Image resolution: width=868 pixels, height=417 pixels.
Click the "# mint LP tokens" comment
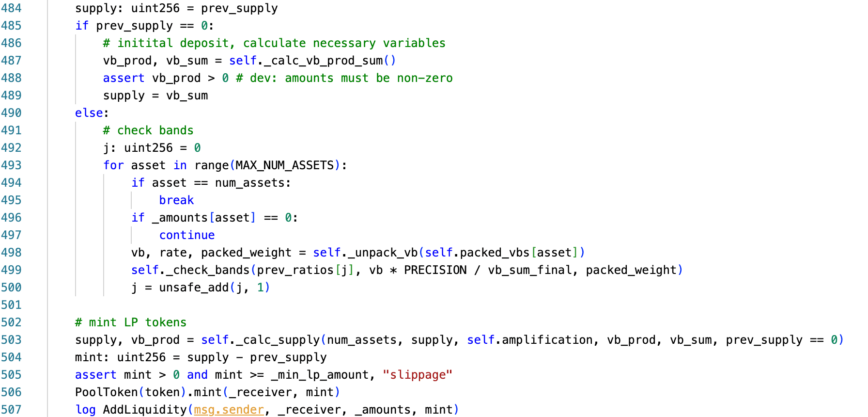pos(131,322)
